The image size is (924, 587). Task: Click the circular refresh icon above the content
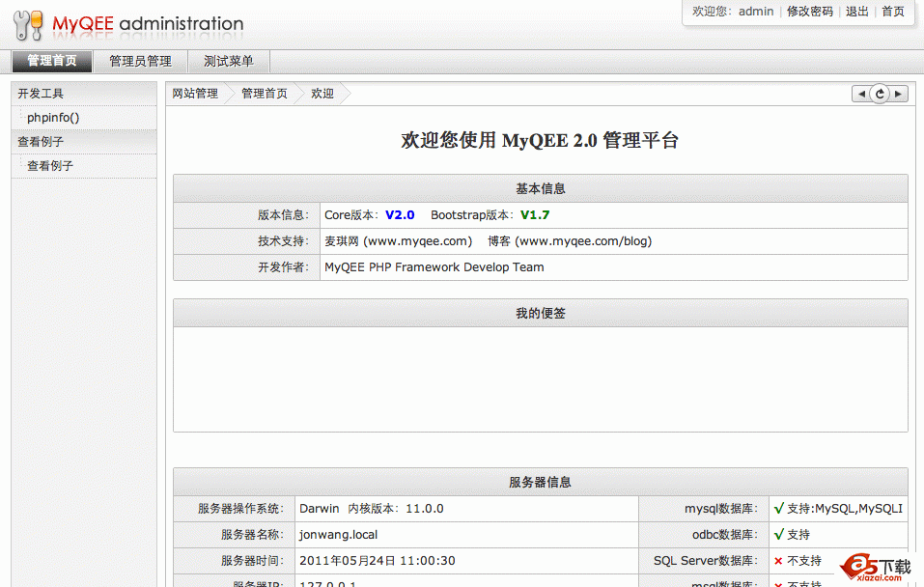pyautogui.click(x=880, y=94)
